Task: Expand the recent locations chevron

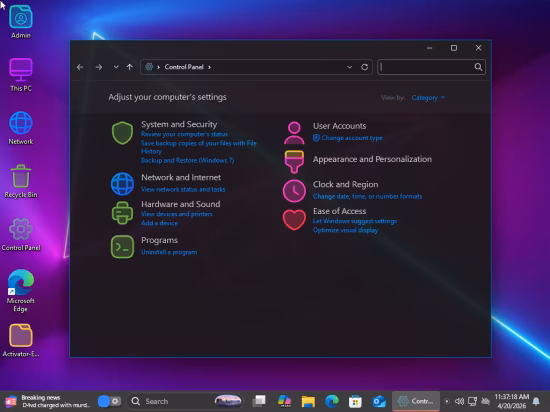Action: (x=116, y=67)
